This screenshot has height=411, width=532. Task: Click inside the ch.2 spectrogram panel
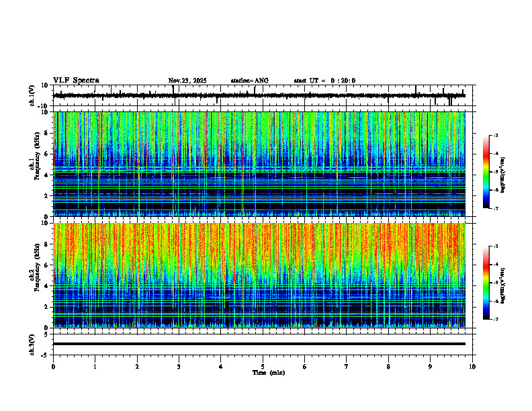point(259,275)
